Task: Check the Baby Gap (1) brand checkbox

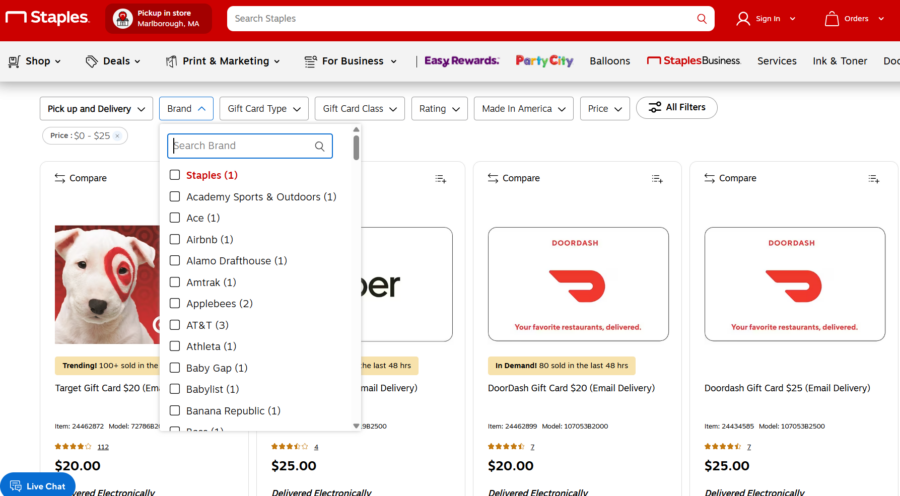Action: pyautogui.click(x=174, y=367)
